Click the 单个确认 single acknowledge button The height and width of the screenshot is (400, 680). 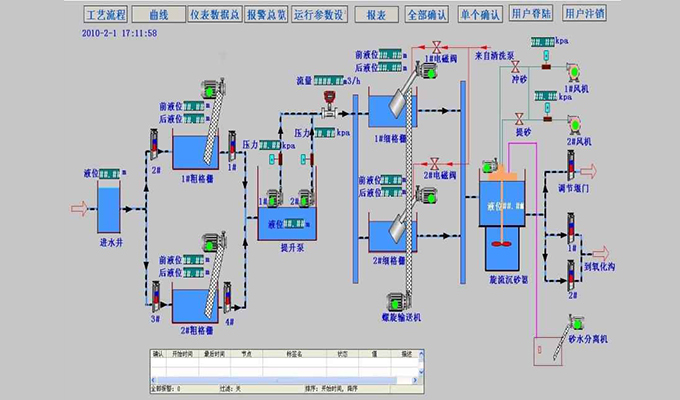click(x=481, y=15)
